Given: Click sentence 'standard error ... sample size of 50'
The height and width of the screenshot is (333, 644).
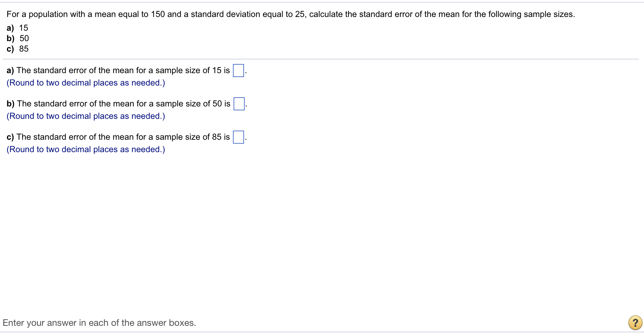Looking at the screenshot, I should (124, 104).
